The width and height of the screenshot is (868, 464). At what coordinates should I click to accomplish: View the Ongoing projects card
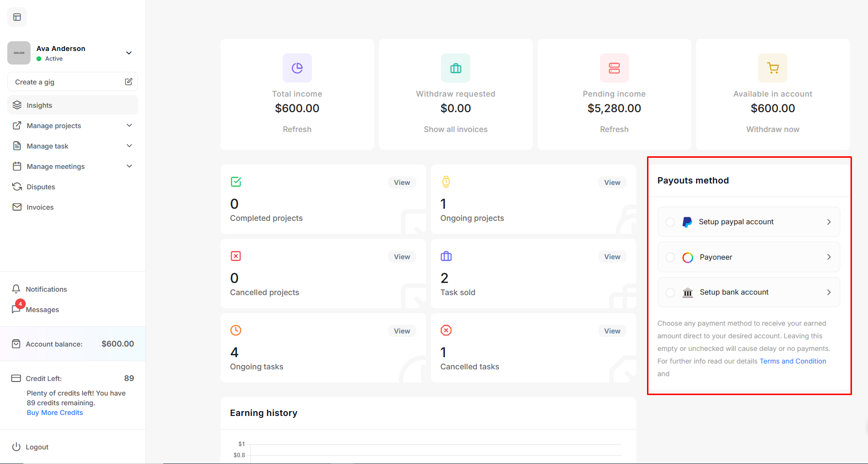(612, 182)
